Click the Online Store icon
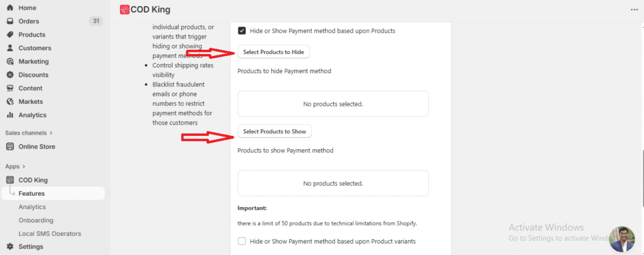Viewport: 644px width, 255px height. point(10,147)
